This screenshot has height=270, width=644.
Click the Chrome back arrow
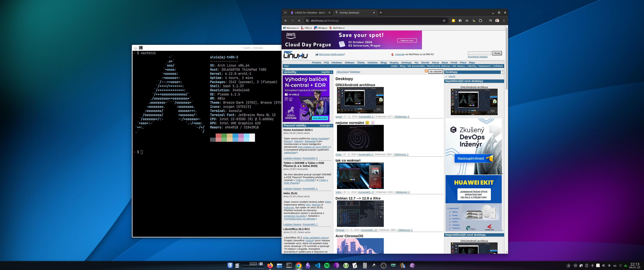tap(286, 21)
